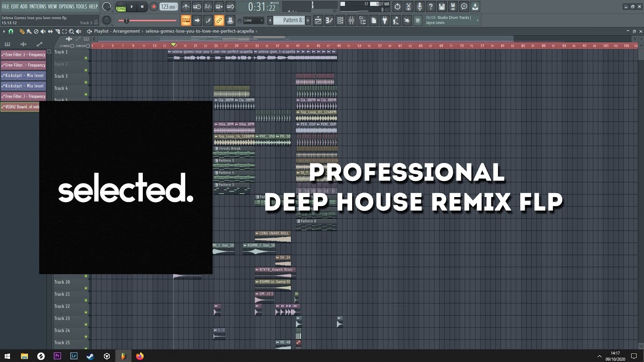
Task: Open the chat speech bubble icon
Action: (x=464, y=7)
